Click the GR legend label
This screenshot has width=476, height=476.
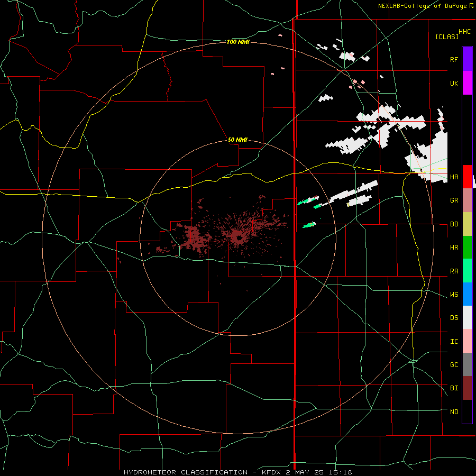[x=454, y=200]
